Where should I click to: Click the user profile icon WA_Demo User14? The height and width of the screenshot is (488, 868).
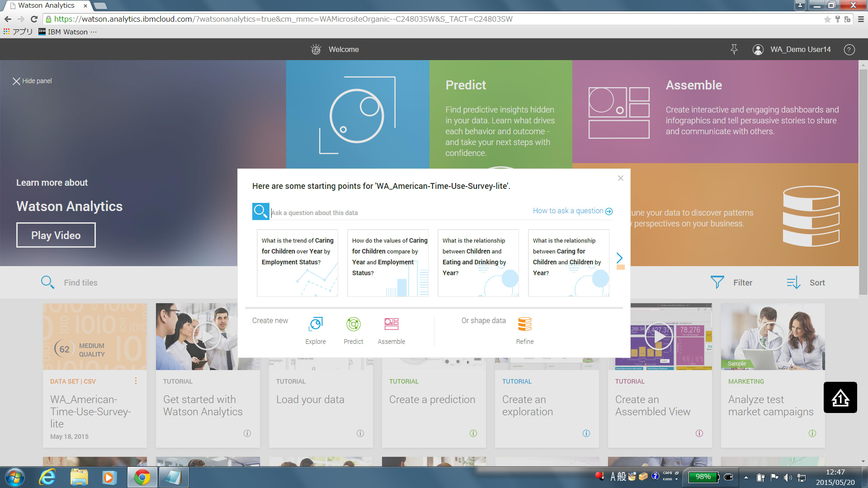(x=756, y=49)
